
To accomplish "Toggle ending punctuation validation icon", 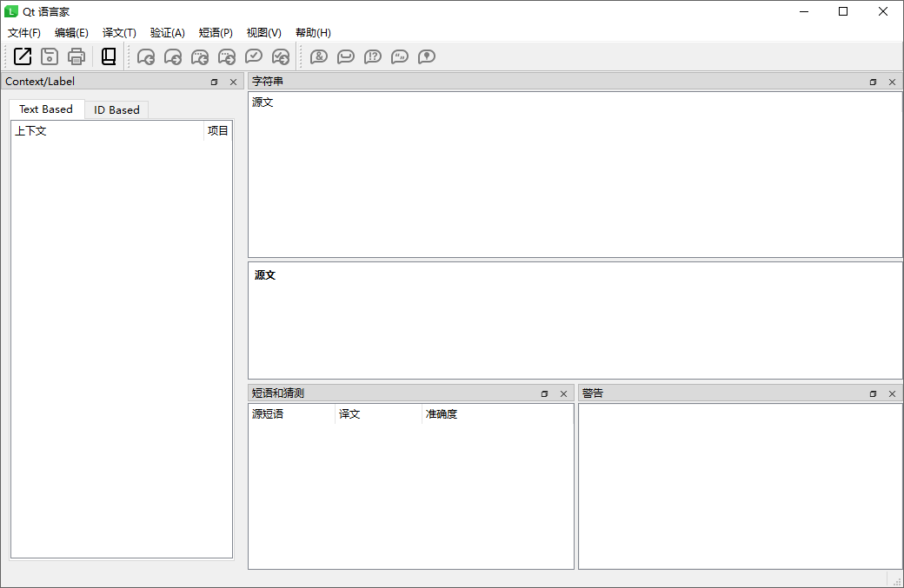I will pos(372,56).
